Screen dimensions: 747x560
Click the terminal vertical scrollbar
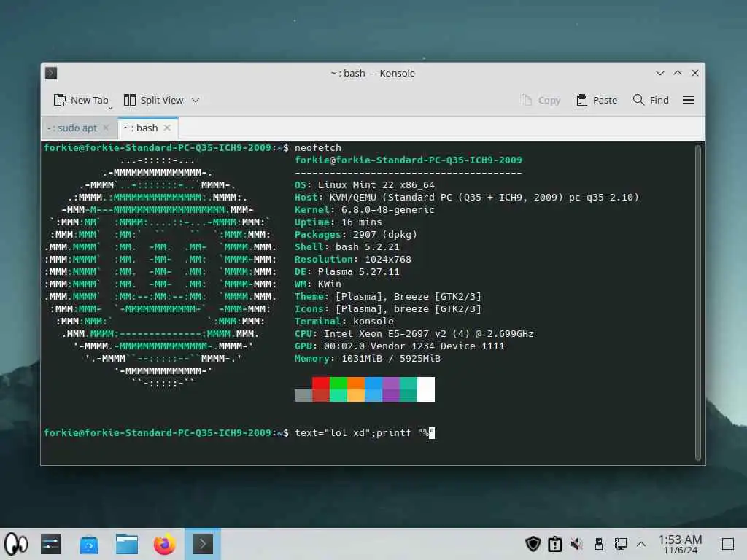click(x=698, y=303)
